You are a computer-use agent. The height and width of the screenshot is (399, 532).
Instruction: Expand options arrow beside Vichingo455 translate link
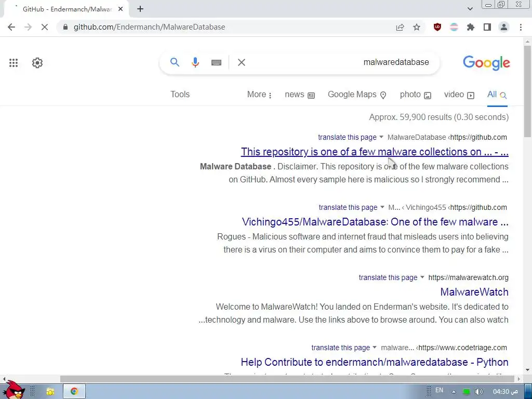coord(382,207)
